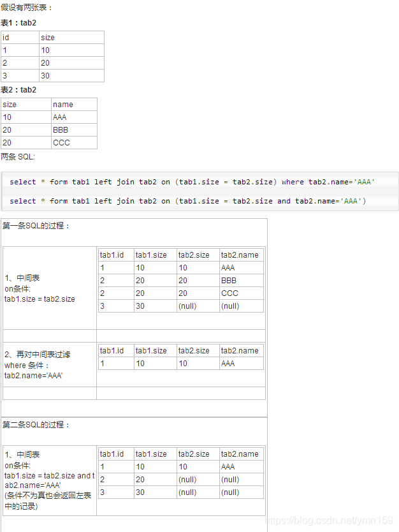
Task: Click tab2.name '(null)' in id 3 row of second SQL table
Action: [x=242, y=492]
